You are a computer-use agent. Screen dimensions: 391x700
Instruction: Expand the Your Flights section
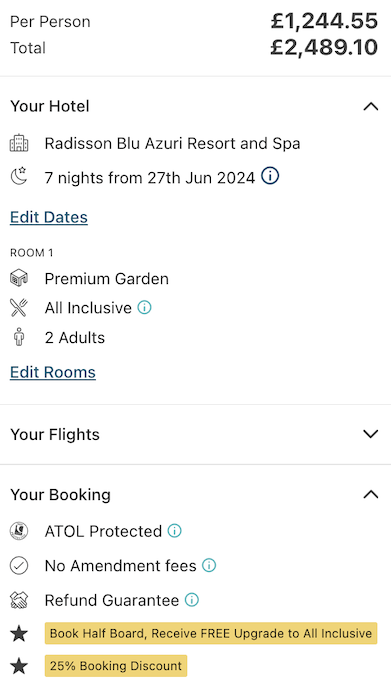click(371, 434)
